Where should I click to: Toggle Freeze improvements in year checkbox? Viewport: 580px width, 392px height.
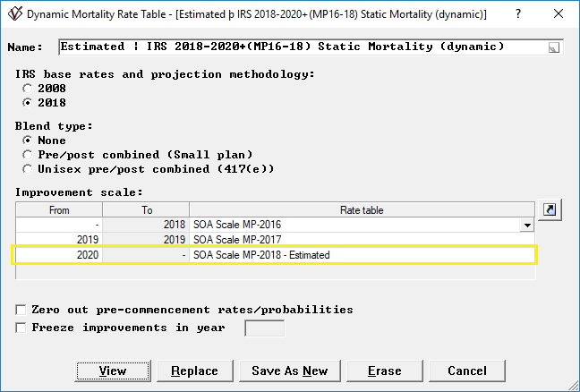pos(21,328)
